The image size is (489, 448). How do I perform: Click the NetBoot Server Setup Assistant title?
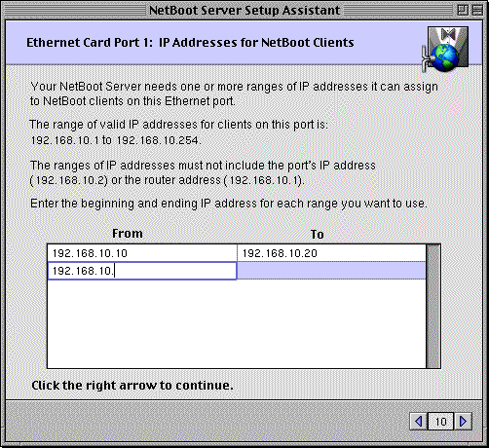pos(244,10)
